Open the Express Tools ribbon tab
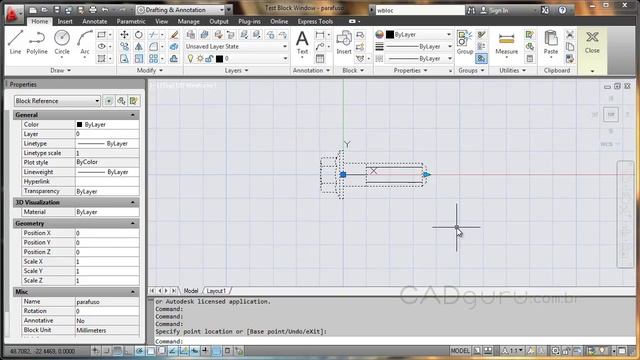Screen dimensions: 640x360 coord(315,21)
